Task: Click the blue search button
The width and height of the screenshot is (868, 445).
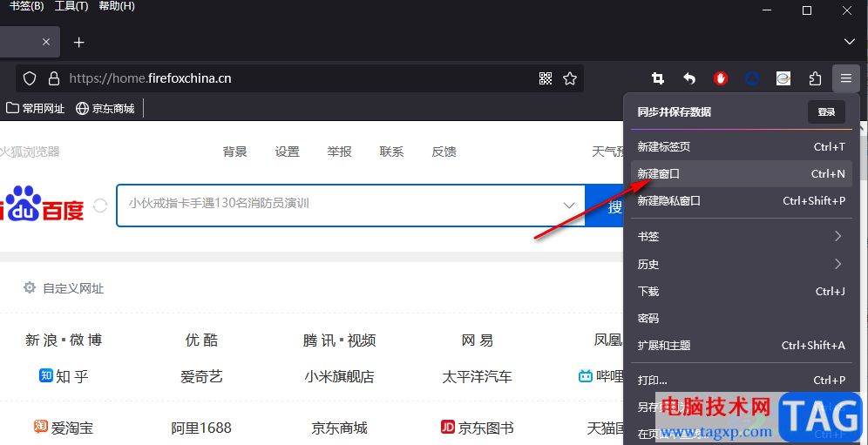Action: [x=604, y=206]
